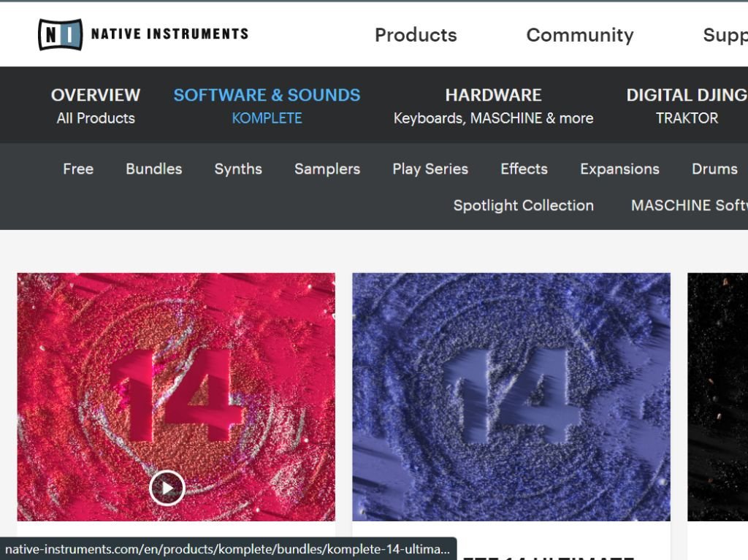Select Software & Sounds Komplete tab
748x560 pixels.
(x=267, y=106)
